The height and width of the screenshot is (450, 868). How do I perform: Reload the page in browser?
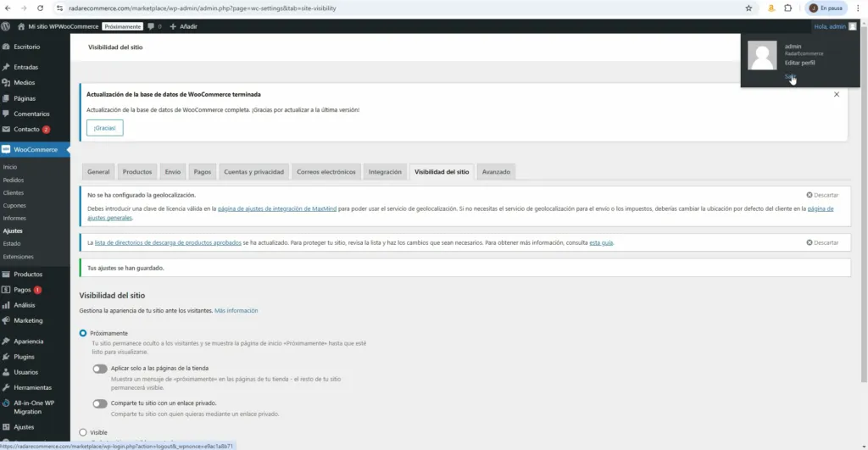coord(41,8)
